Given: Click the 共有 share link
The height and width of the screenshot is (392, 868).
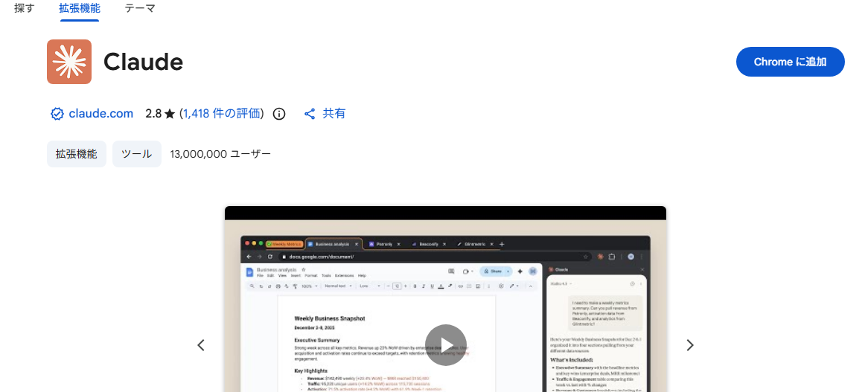Looking at the screenshot, I should pyautogui.click(x=334, y=114).
